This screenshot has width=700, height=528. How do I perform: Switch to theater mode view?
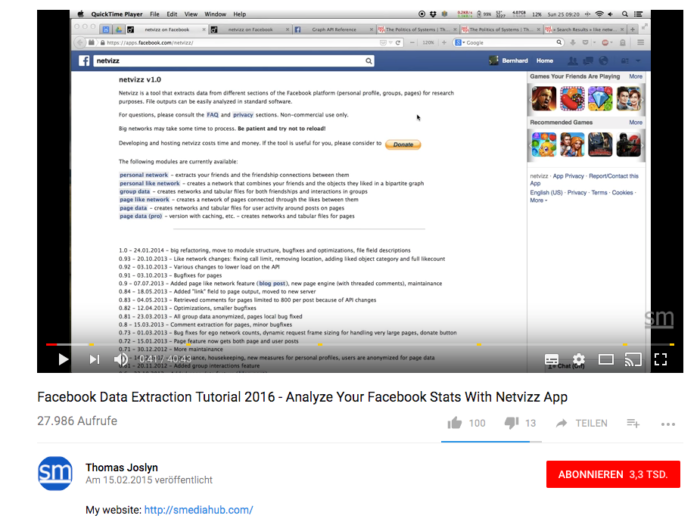[606, 359]
